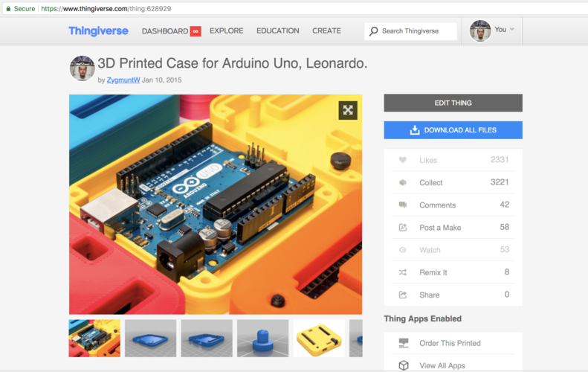Select the blue button-peg thumbnail
This screenshot has width=588, height=372.
point(263,339)
